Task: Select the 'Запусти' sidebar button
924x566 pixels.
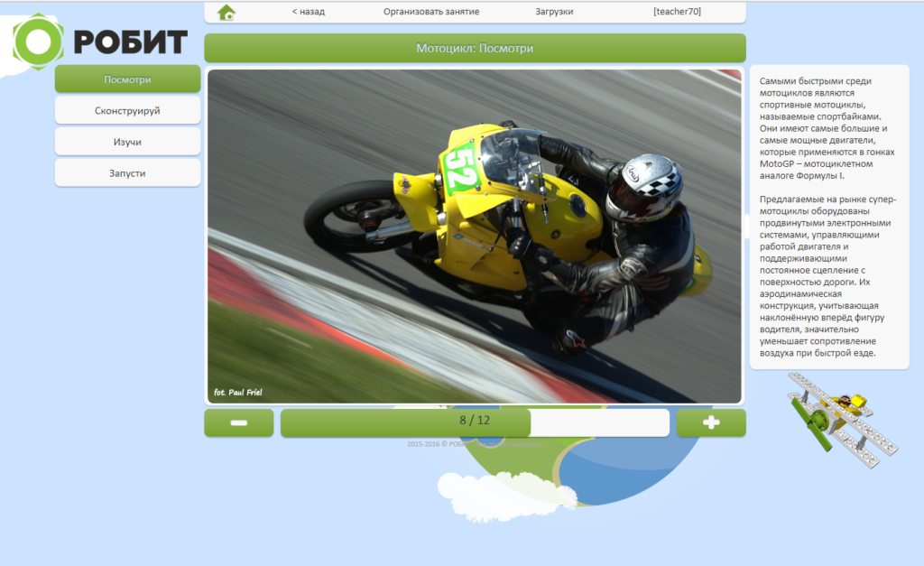Action: click(127, 172)
